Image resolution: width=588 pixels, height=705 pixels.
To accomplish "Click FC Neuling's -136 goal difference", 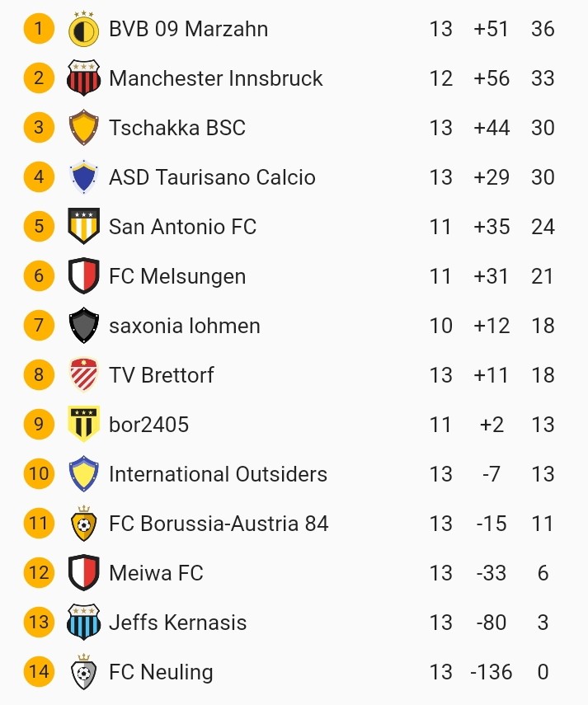I will pos(492,672).
